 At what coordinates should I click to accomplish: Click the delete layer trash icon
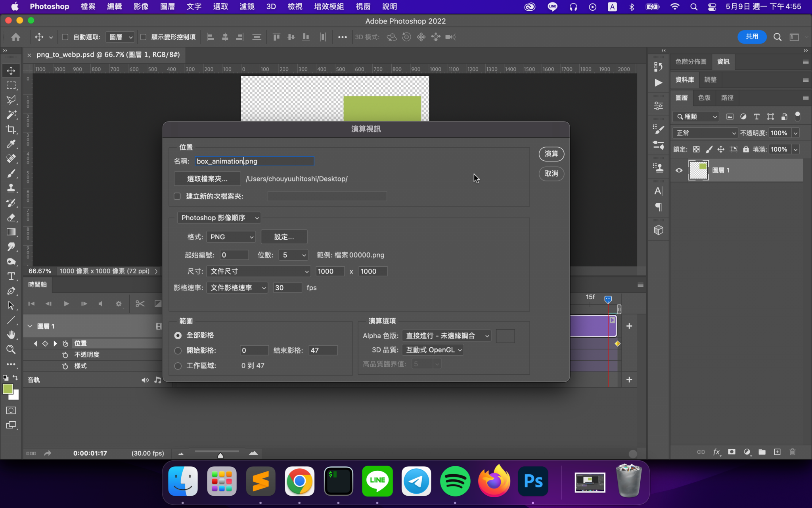(792, 452)
